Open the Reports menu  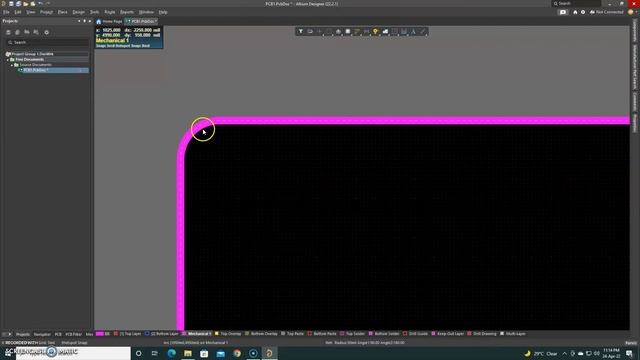[x=127, y=12]
